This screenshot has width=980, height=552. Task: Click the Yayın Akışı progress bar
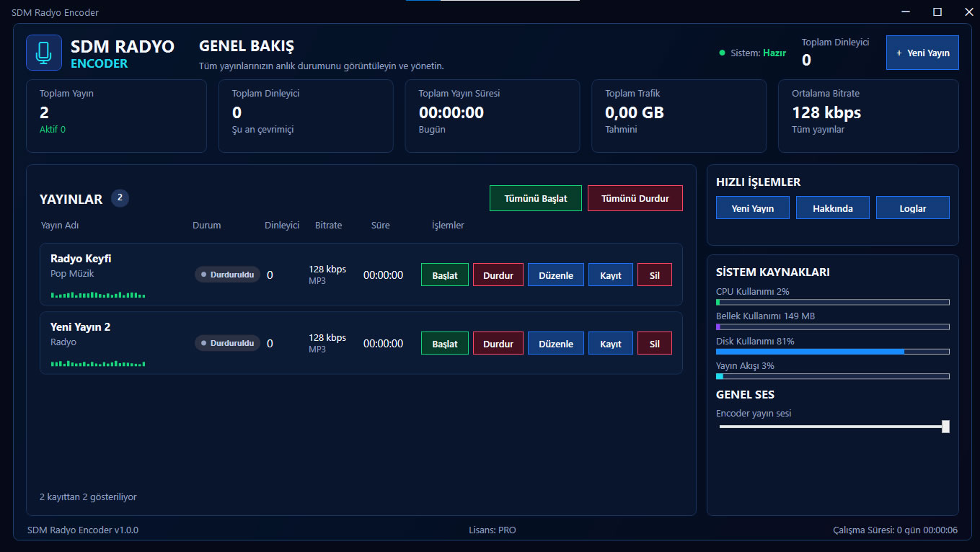[833, 376]
